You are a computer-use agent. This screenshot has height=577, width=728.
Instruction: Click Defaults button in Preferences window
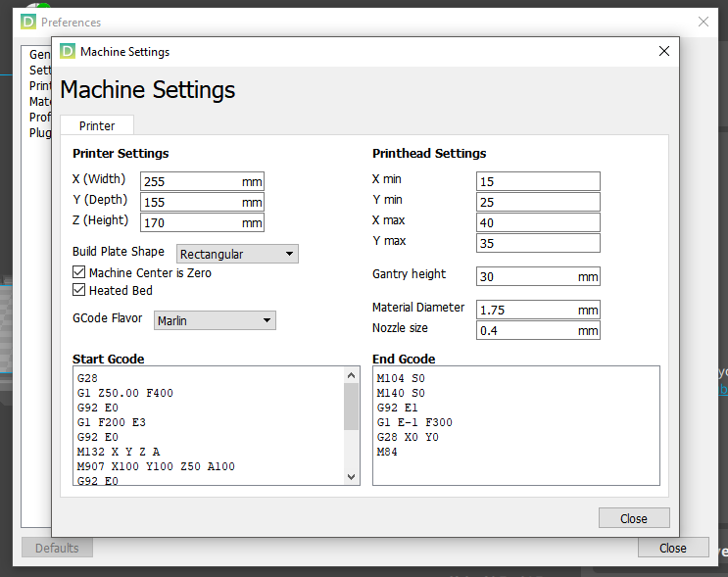point(57,548)
